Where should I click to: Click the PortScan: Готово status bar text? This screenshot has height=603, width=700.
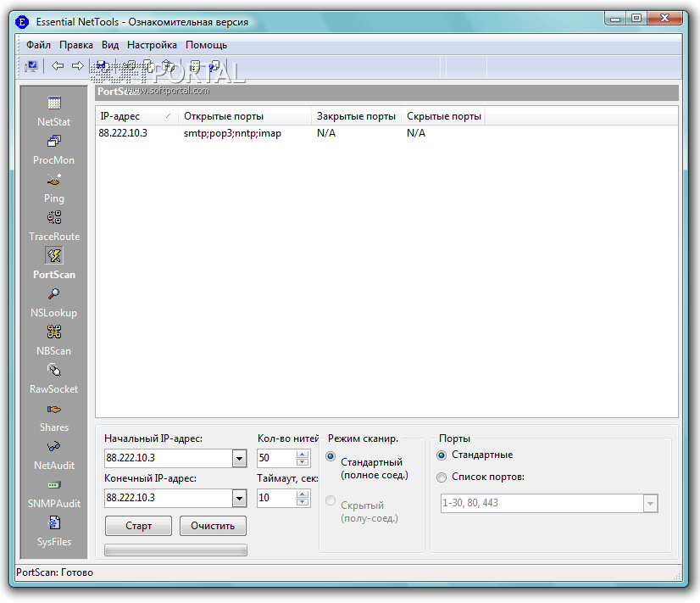(x=54, y=572)
